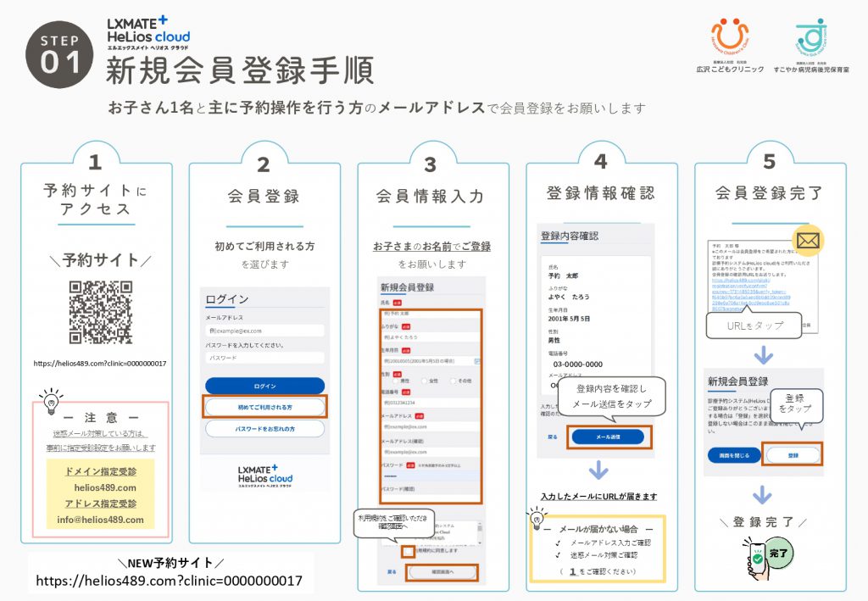Click the login メールアドレス input field
The image size is (868, 601).
[264, 331]
